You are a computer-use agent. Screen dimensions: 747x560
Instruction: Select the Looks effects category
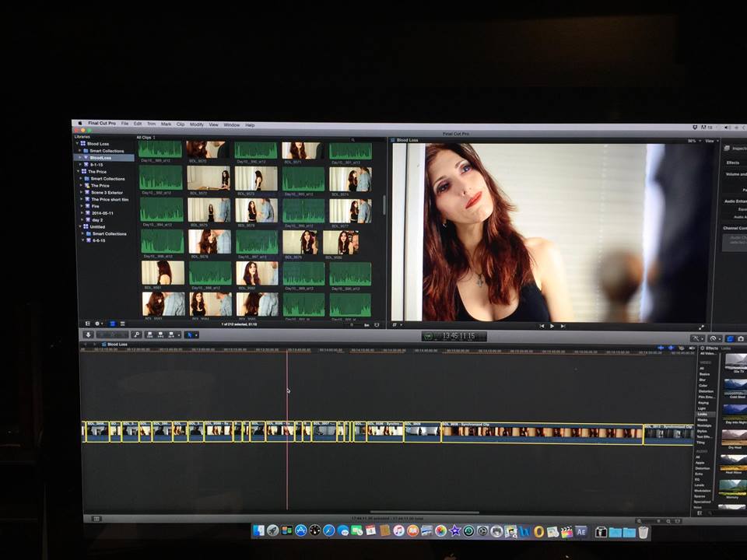point(702,415)
